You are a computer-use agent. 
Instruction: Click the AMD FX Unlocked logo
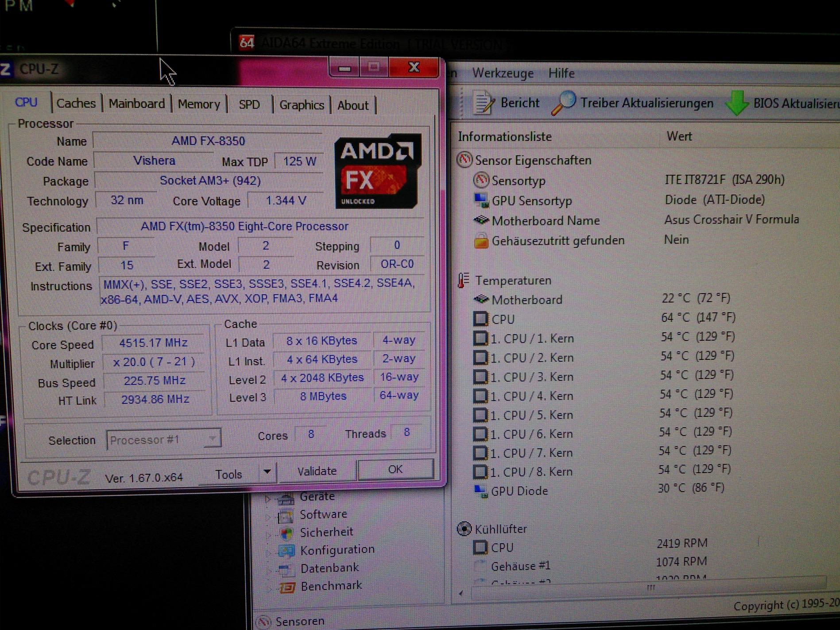pyautogui.click(x=377, y=171)
